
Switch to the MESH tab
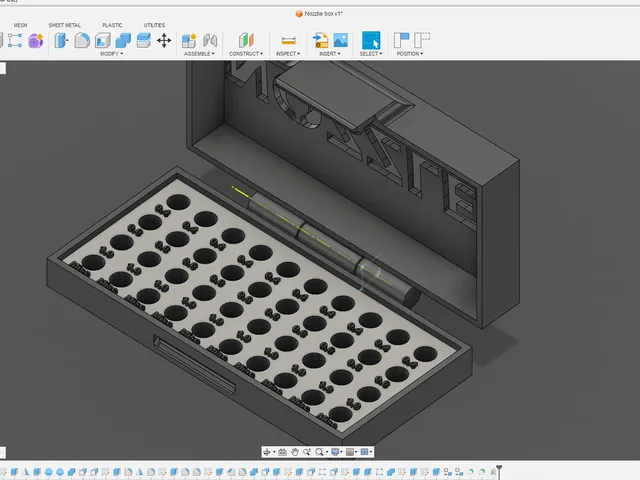[20, 25]
